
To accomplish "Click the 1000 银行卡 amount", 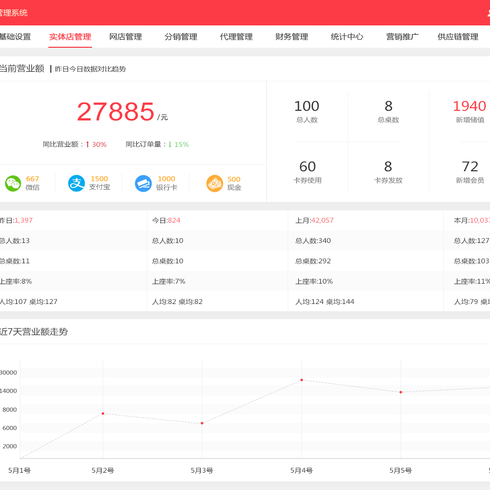I will pos(166,179).
